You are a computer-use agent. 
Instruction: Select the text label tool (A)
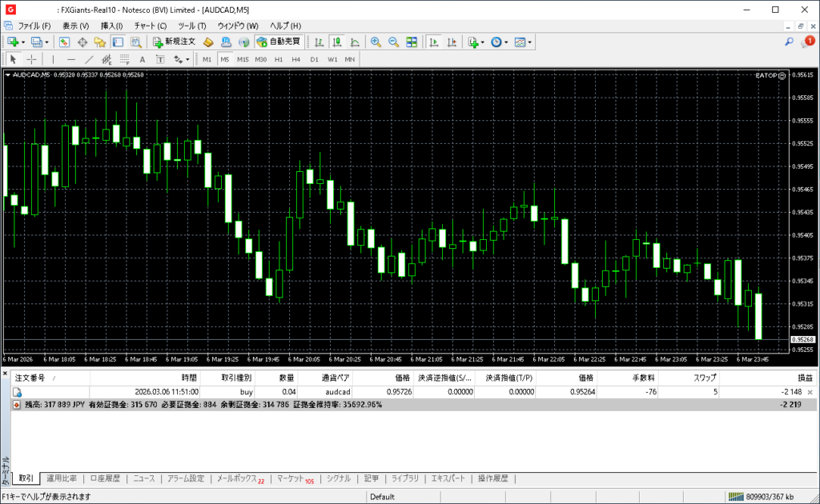[143, 59]
